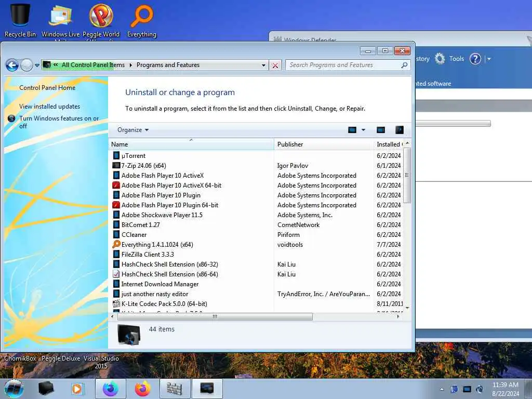Image resolution: width=532 pixels, height=399 pixels.
Task: Sort by the Name column header
Action: [x=191, y=144]
